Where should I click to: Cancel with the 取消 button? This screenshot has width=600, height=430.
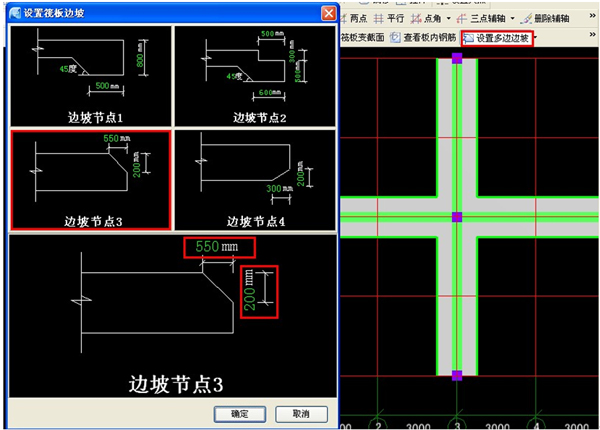(x=301, y=414)
